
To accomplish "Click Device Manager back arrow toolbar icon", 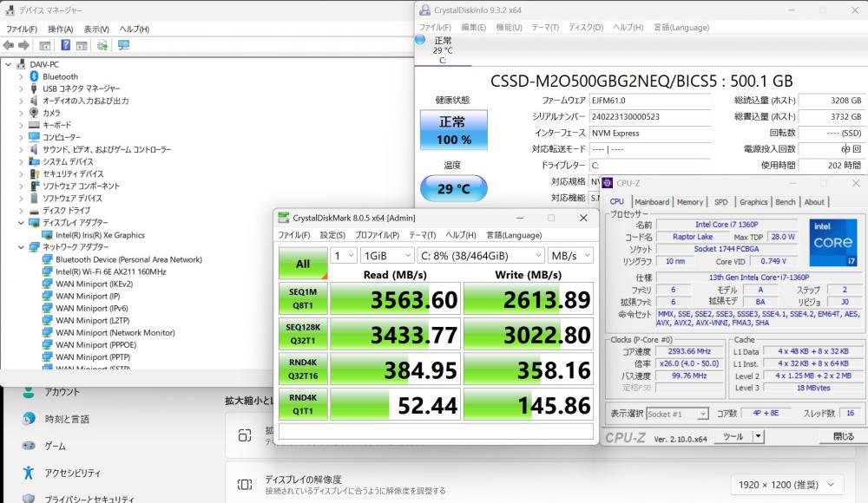I will [9, 45].
